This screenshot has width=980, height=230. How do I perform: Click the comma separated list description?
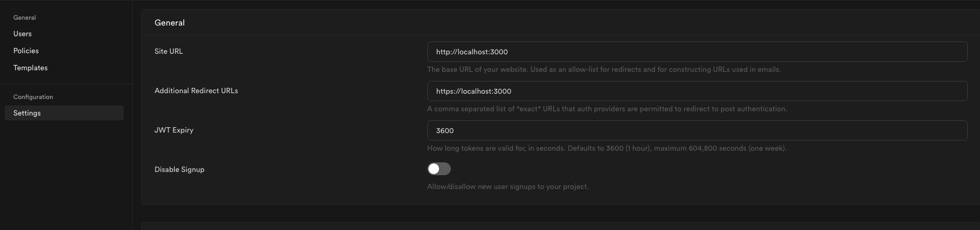[607, 109]
